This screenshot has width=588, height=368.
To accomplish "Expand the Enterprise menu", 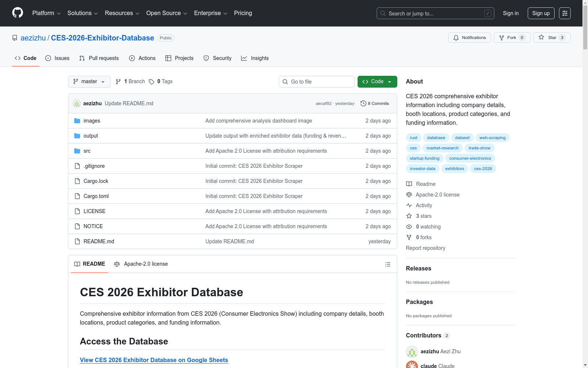I will click(211, 13).
